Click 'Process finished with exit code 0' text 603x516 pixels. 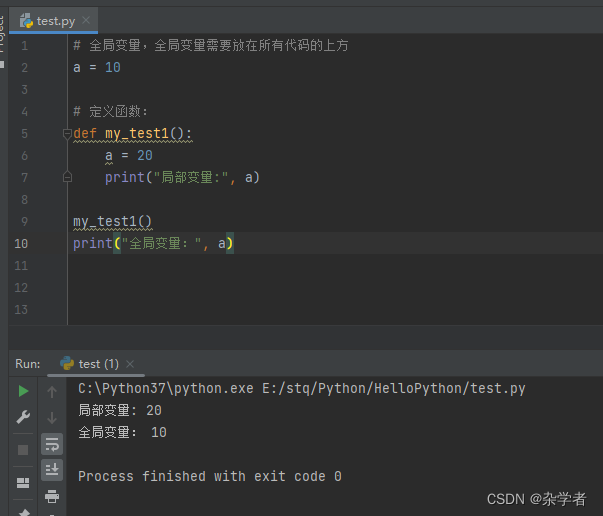(210, 476)
